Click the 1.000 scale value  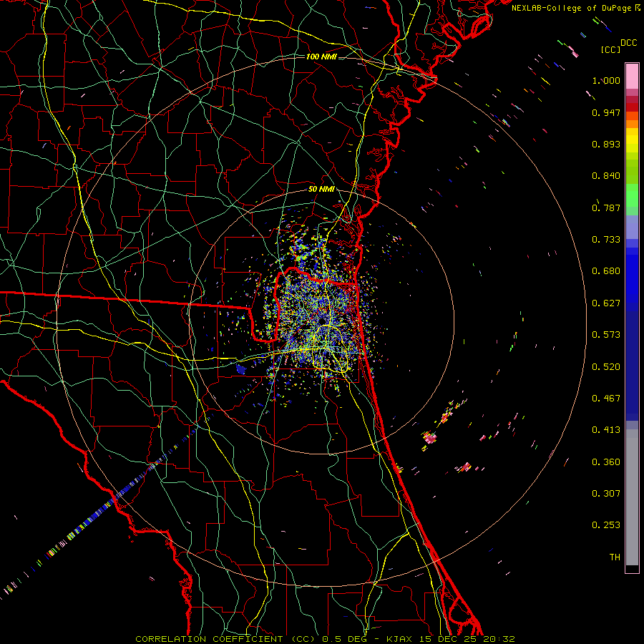(x=606, y=80)
